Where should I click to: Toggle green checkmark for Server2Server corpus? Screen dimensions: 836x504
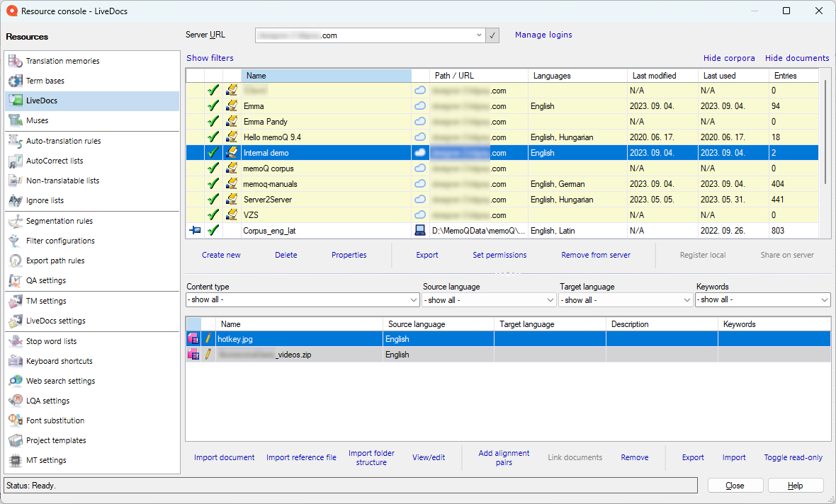pos(213,200)
